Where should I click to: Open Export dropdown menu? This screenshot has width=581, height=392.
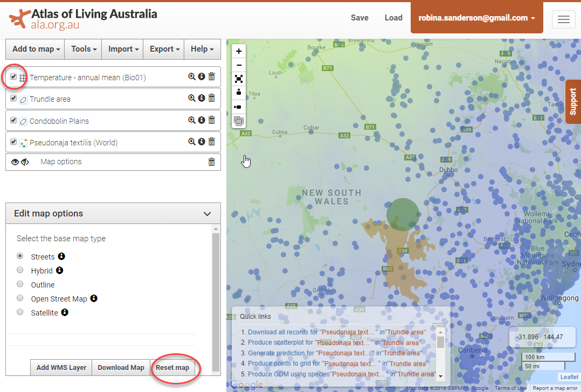pos(164,49)
